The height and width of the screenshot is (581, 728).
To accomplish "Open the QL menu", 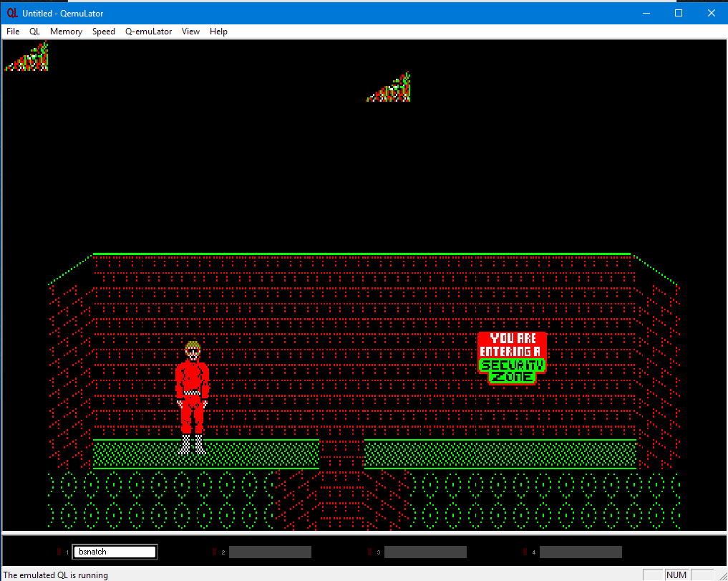I will tap(35, 31).
